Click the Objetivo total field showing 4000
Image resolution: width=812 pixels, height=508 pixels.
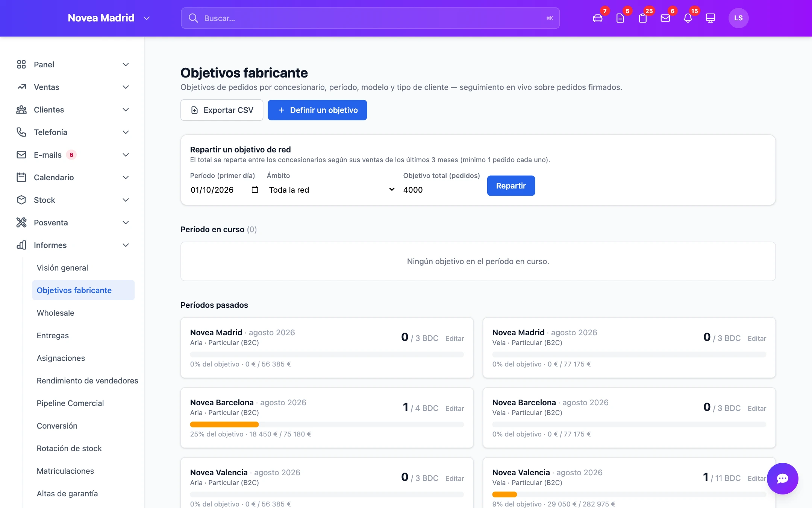(x=441, y=190)
